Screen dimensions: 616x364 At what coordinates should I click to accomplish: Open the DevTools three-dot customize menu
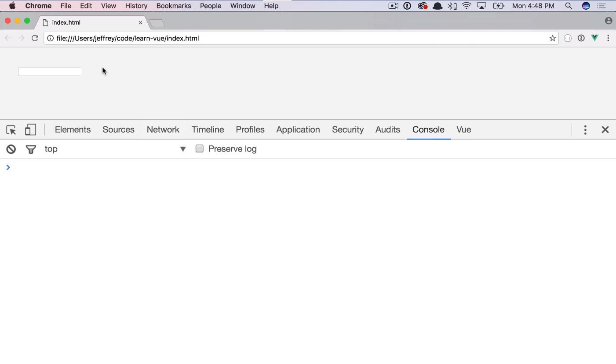[585, 130]
